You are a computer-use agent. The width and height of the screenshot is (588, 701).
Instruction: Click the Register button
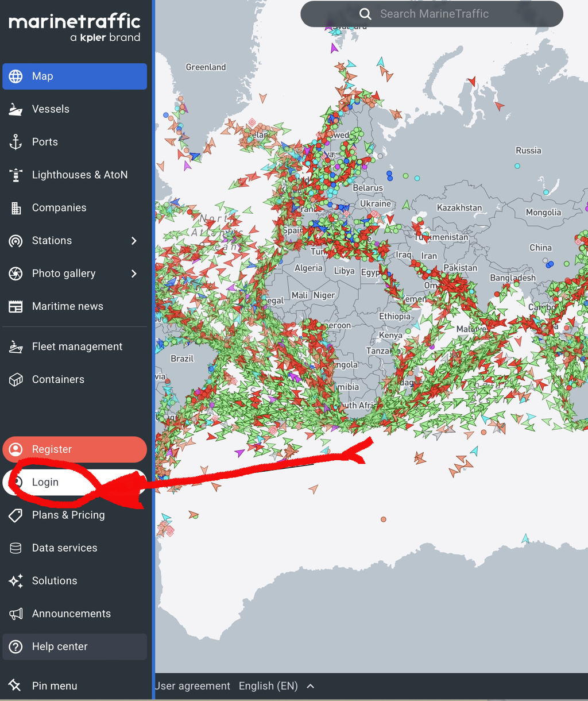[75, 449]
